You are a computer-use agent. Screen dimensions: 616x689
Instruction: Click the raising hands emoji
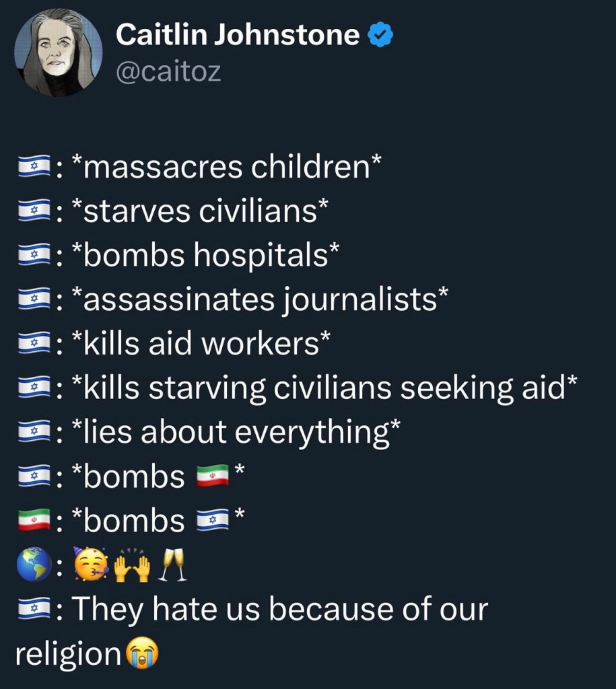[131, 565]
